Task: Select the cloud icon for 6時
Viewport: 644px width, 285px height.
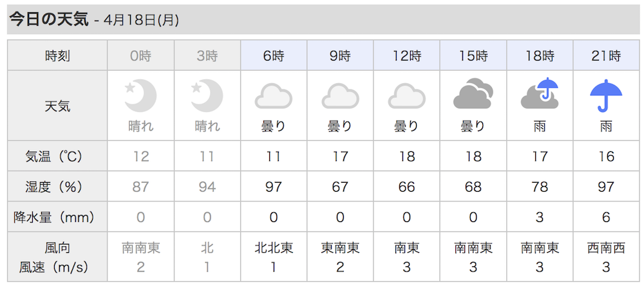Action: pyautogui.click(x=274, y=96)
